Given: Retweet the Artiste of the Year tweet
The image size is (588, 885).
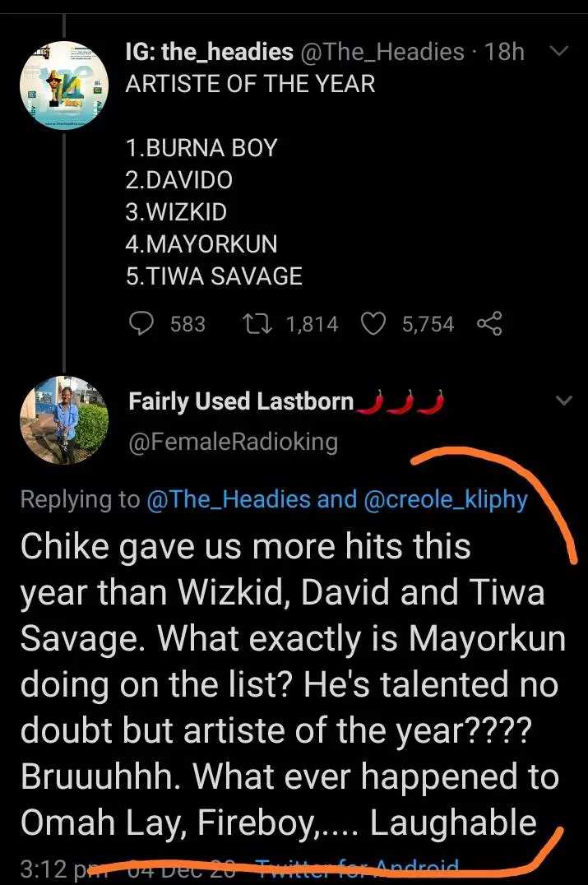Looking at the screenshot, I should pos(266,324).
